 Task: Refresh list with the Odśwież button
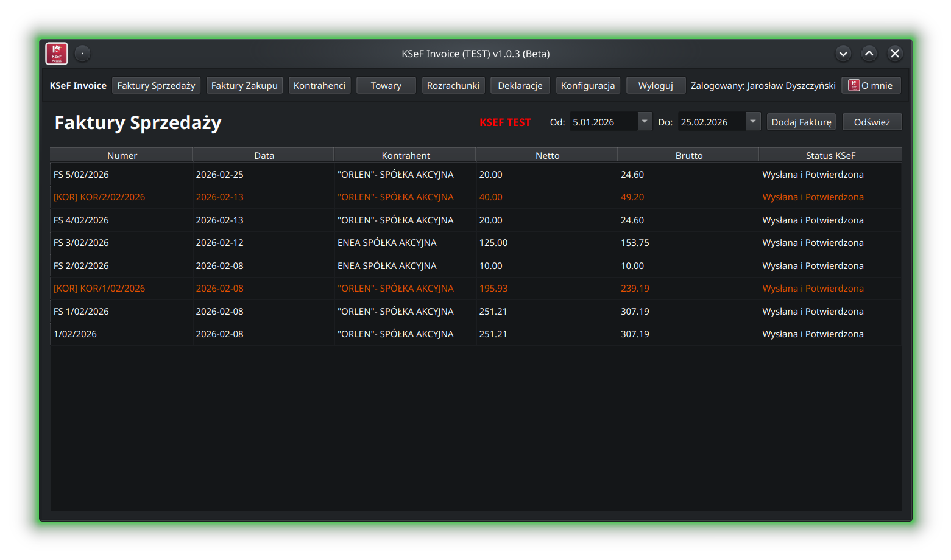point(871,122)
